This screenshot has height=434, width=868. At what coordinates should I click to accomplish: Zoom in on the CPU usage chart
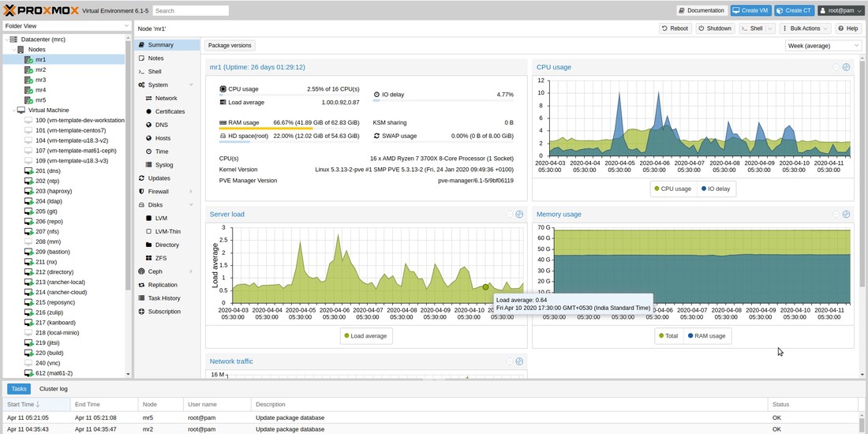point(846,68)
